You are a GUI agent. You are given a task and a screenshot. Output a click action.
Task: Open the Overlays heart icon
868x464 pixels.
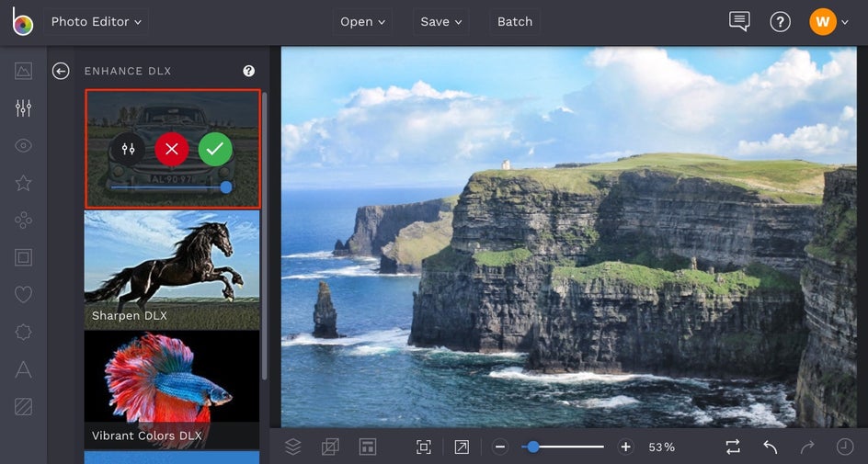pos(23,295)
